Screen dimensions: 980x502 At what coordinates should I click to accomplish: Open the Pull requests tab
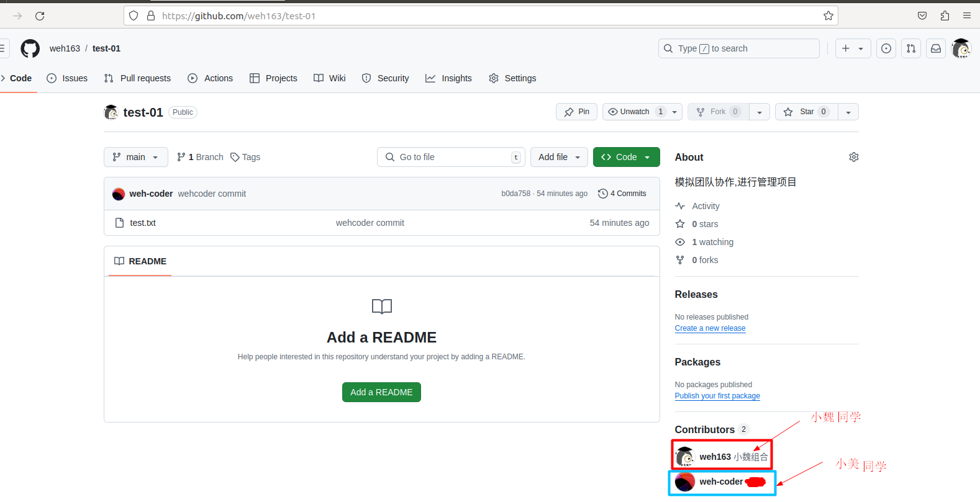(137, 78)
